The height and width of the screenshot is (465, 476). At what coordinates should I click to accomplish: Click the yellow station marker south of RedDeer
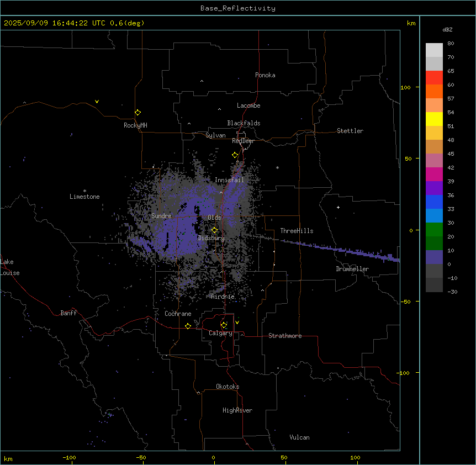pos(235,155)
